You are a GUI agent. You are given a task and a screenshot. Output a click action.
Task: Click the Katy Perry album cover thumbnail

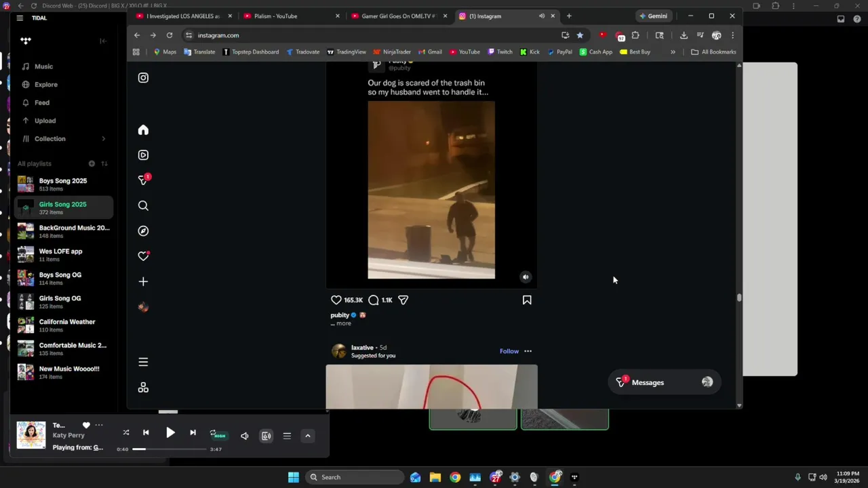click(x=31, y=435)
